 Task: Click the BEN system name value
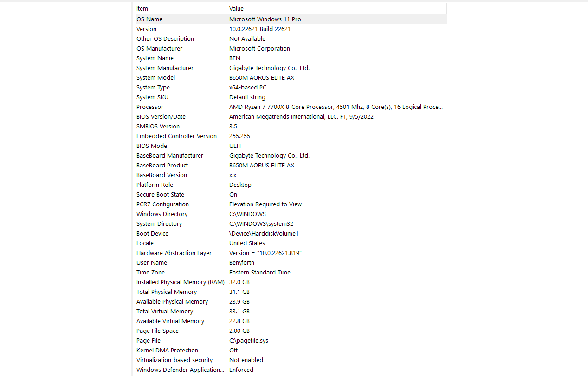point(235,58)
